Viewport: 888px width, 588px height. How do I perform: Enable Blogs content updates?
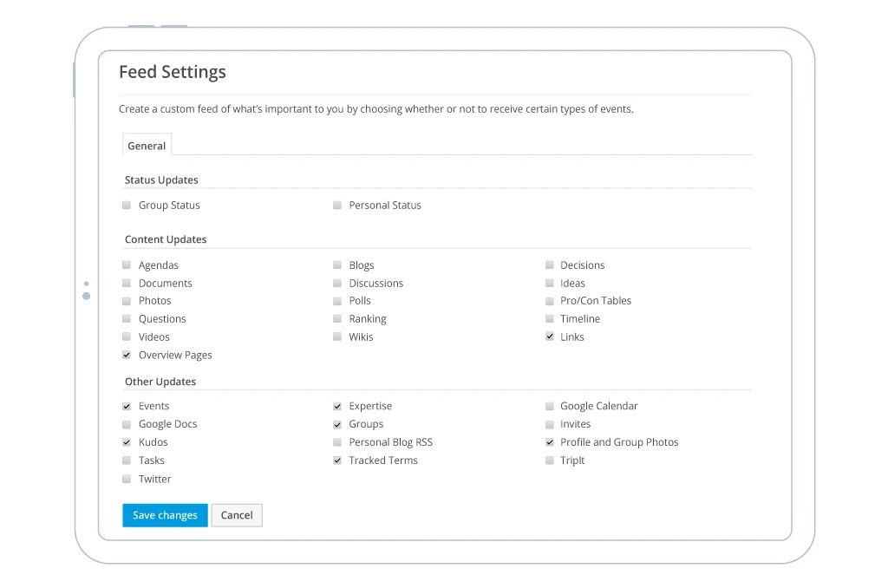[337, 265]
